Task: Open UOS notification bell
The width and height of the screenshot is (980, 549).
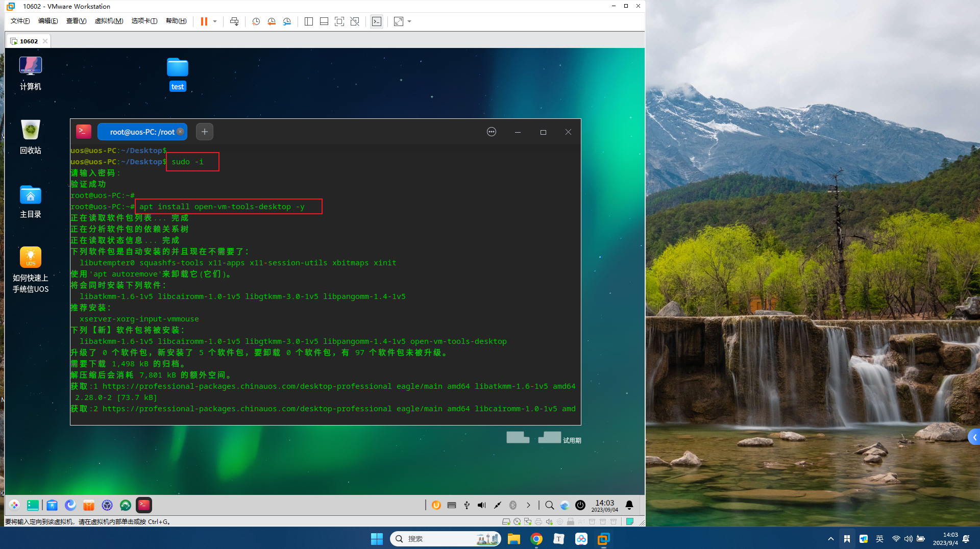Action: coord(629,505)
